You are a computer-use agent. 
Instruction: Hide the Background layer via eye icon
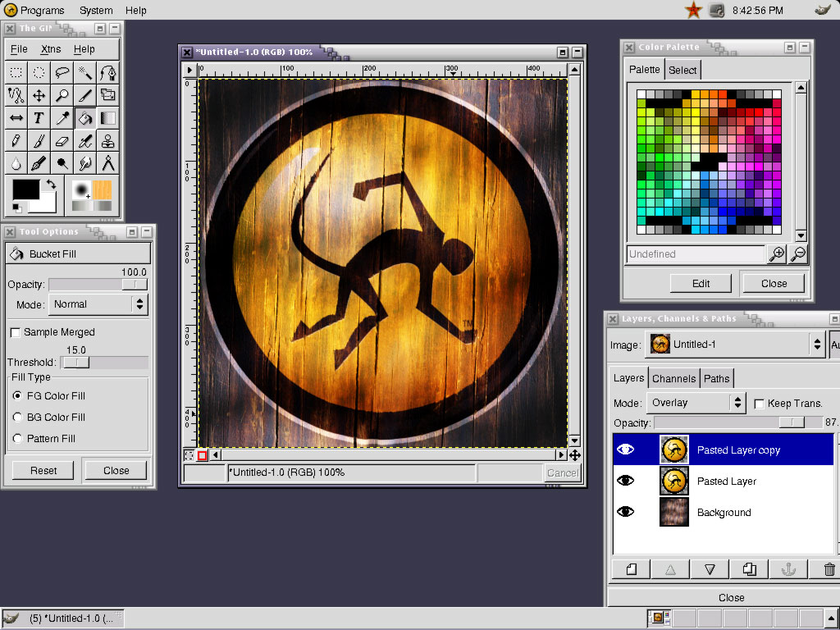625,512
